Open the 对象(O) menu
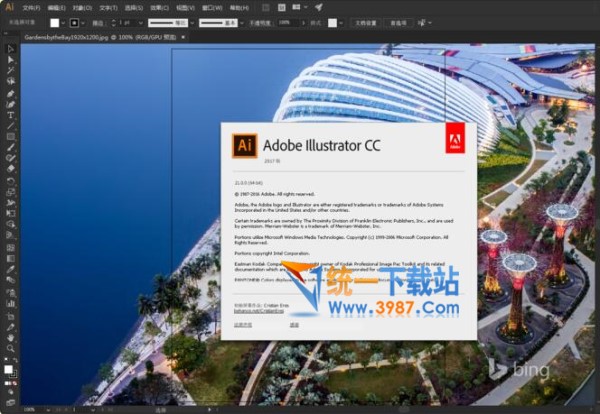The height and width of the screenshot is (414, 600). point(82,8)
